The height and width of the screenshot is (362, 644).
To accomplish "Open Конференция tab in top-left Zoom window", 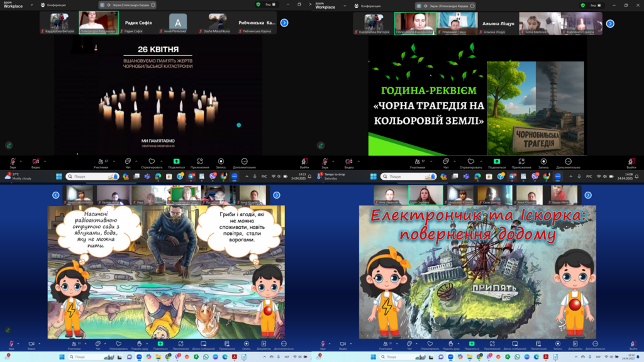I will 53,5.
